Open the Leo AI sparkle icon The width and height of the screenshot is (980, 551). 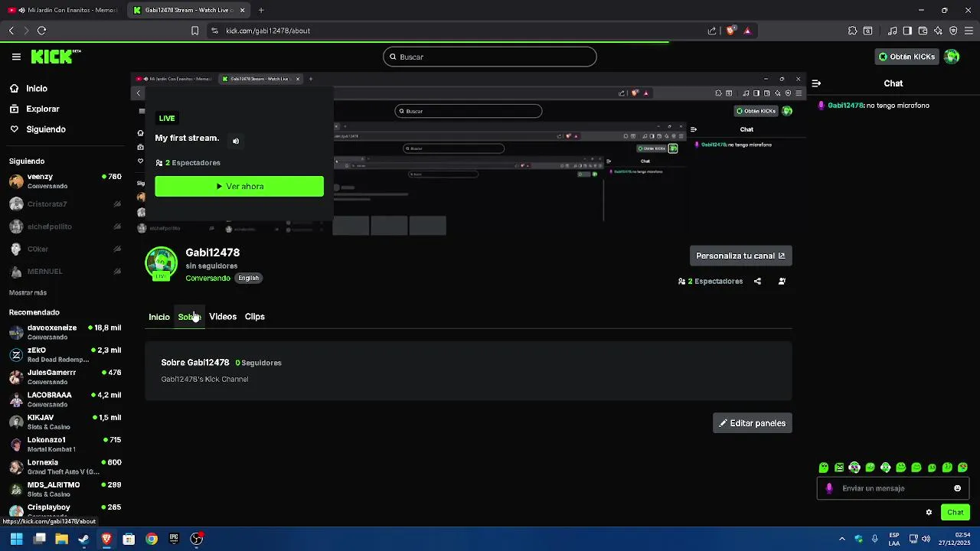[x=938, y=31]
